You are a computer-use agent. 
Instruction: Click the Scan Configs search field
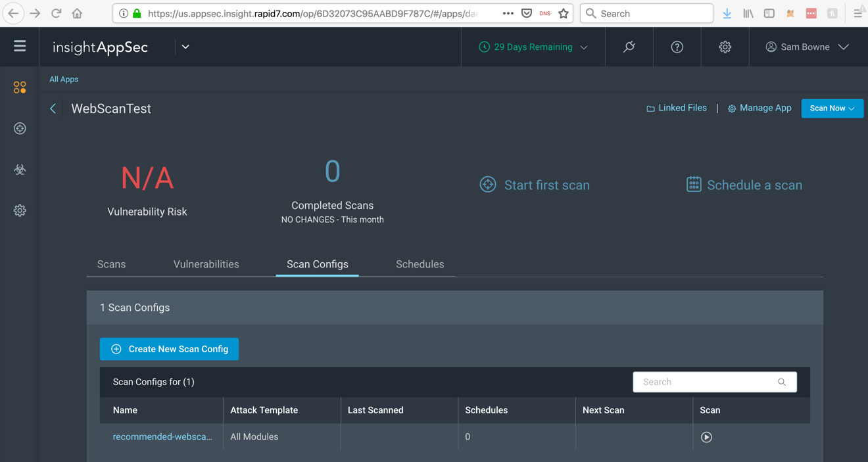tap(715, 382)
